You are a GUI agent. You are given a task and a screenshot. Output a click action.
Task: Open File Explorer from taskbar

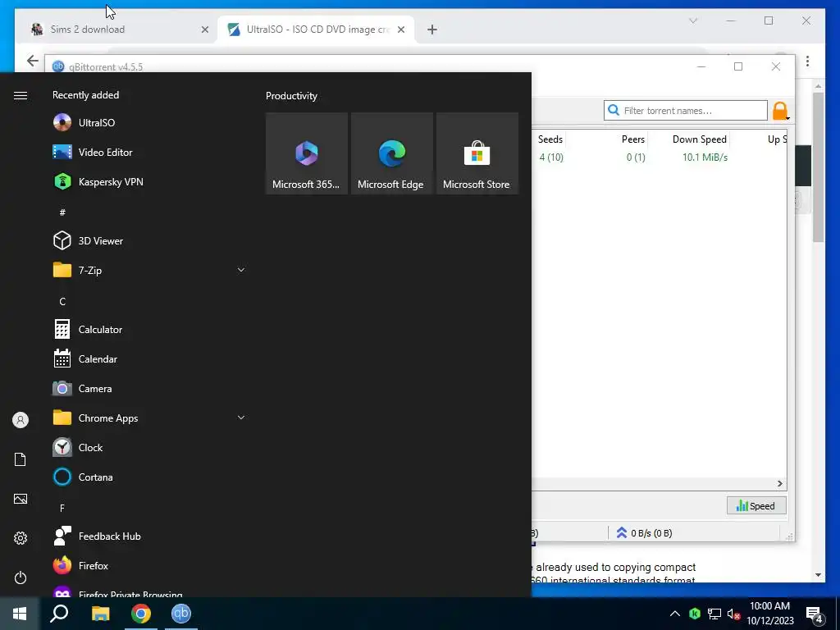point(100,614)
